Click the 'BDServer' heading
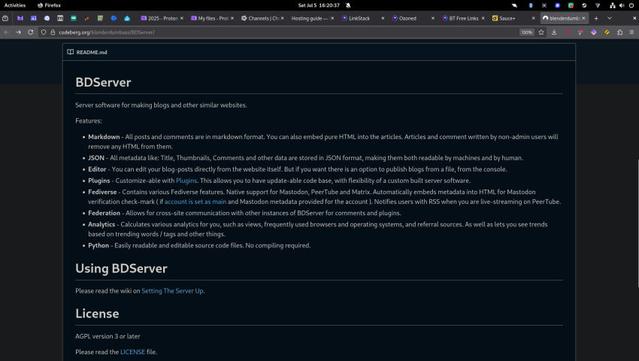 coord(103,82)
